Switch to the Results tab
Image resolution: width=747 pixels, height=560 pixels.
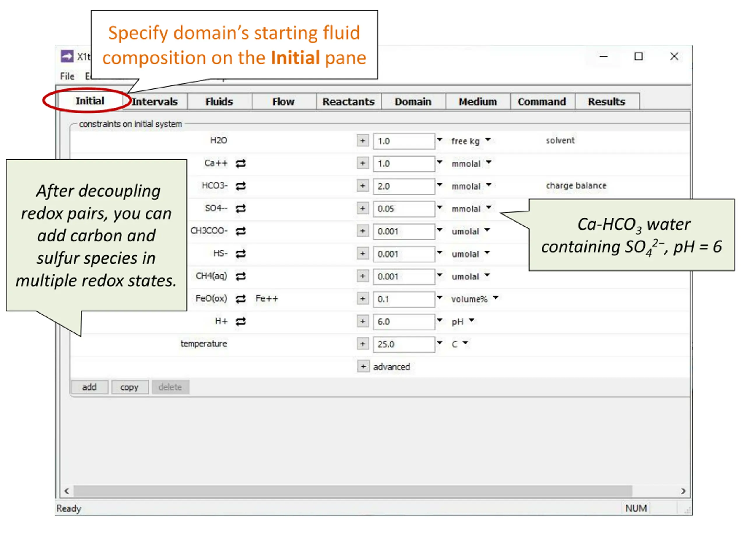tap(607, 101)
